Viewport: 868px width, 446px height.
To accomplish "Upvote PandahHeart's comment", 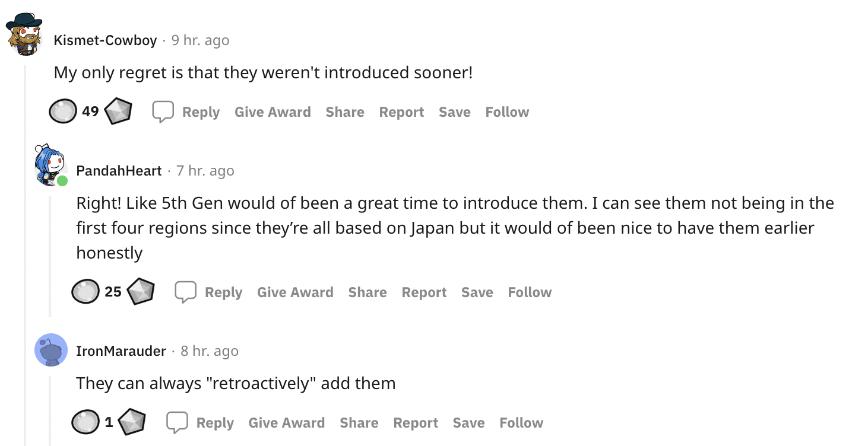I will coord(85,292).
